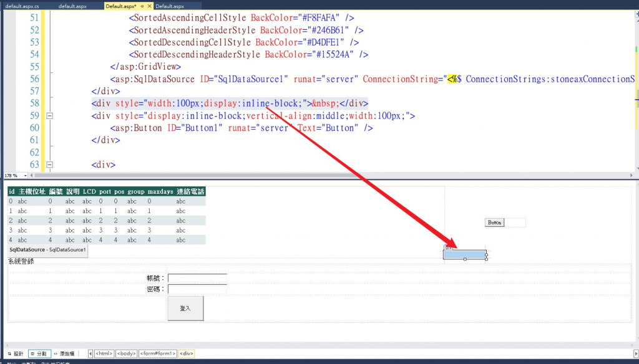639x364 pixels.
Task: Click left arrow of code horizontal scrollbar
Action: (x=32, y=176)
